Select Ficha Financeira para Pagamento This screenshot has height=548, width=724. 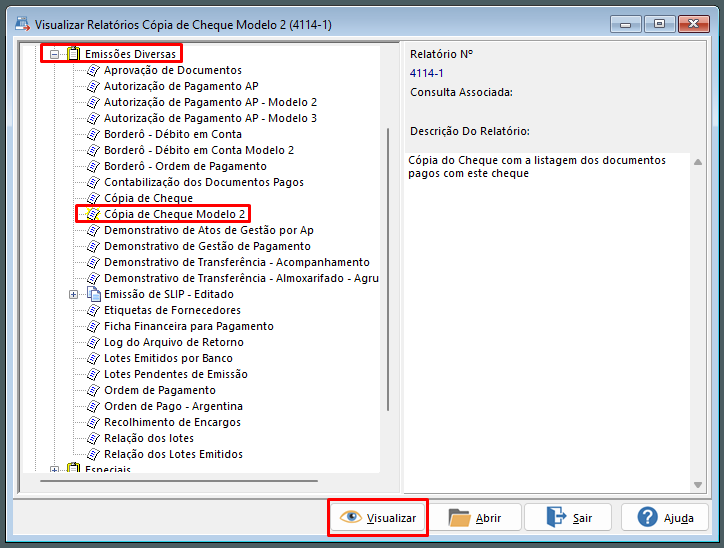coord(189,326)
